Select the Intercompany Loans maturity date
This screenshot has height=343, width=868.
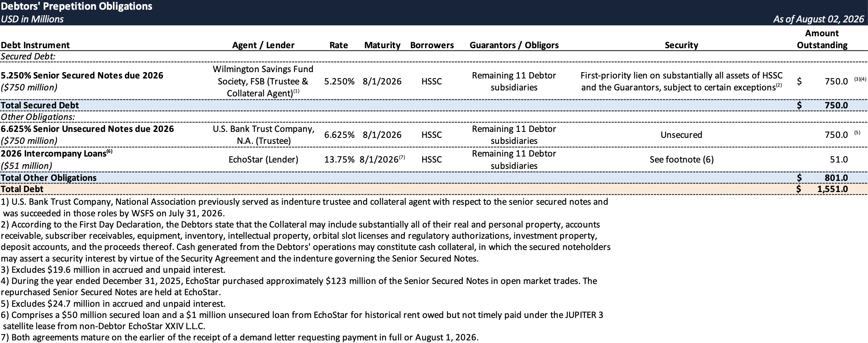[x=382, y=160]
